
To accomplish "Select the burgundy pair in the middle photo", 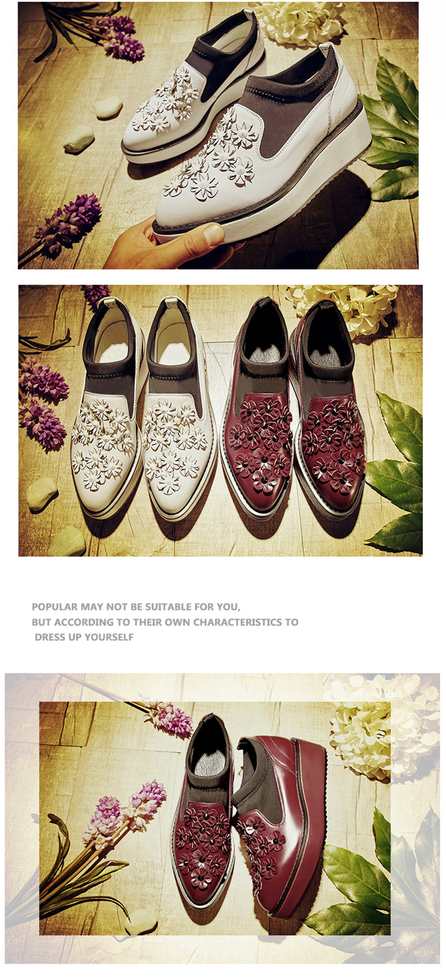I will click(294, 406).
